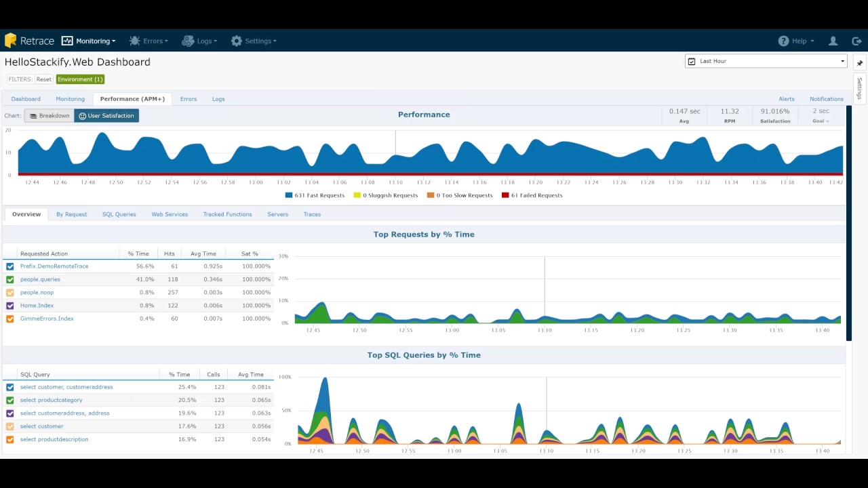Open the SQL Queries tab
The width and height of the screenshot is (868, 488).
pyautogui.click(x=119, y=214)
